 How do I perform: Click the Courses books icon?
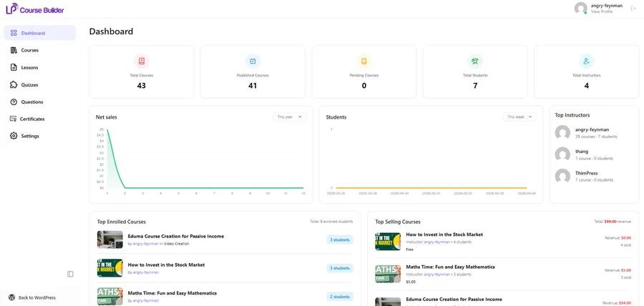14,50
